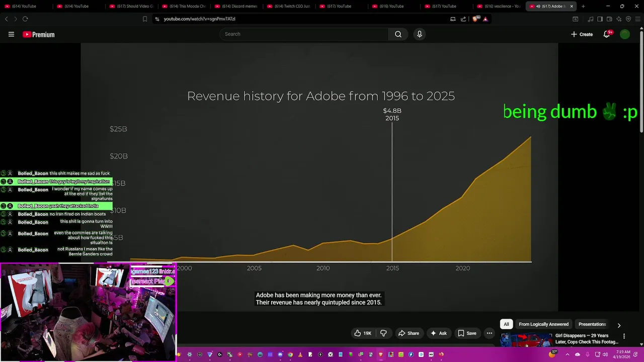View site information icon beside URL
The image size is (644, 362).
157,19
